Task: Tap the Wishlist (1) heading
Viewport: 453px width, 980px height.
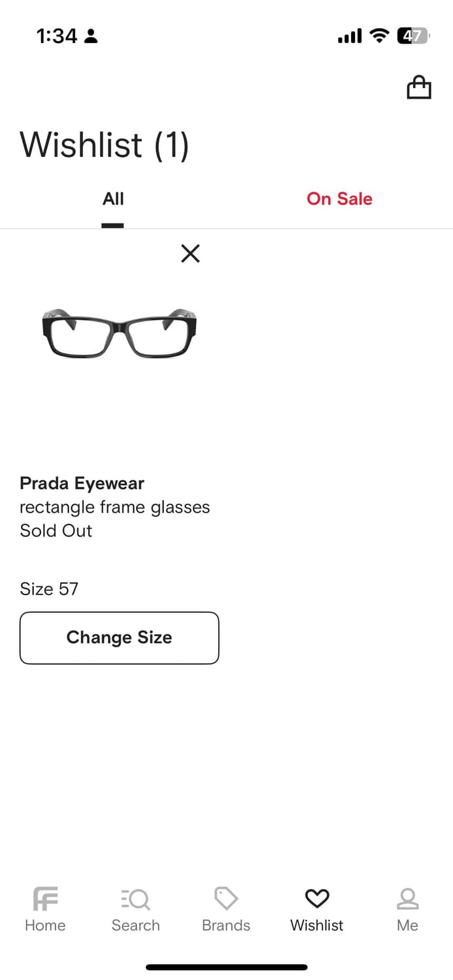Action: 105,145
